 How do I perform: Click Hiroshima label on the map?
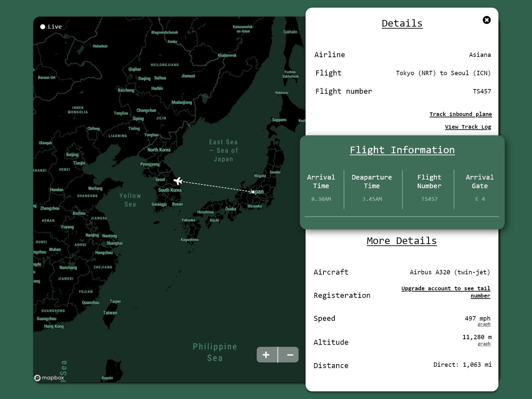205,212
